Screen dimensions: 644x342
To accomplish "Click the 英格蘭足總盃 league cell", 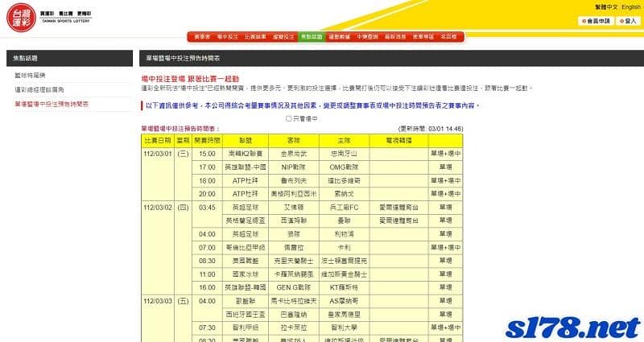I will coord(246,220).
